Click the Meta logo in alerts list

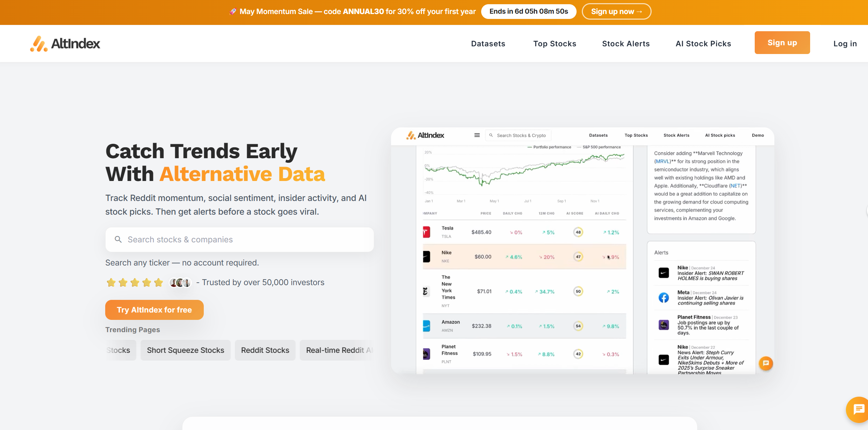[x=664, y=298]
